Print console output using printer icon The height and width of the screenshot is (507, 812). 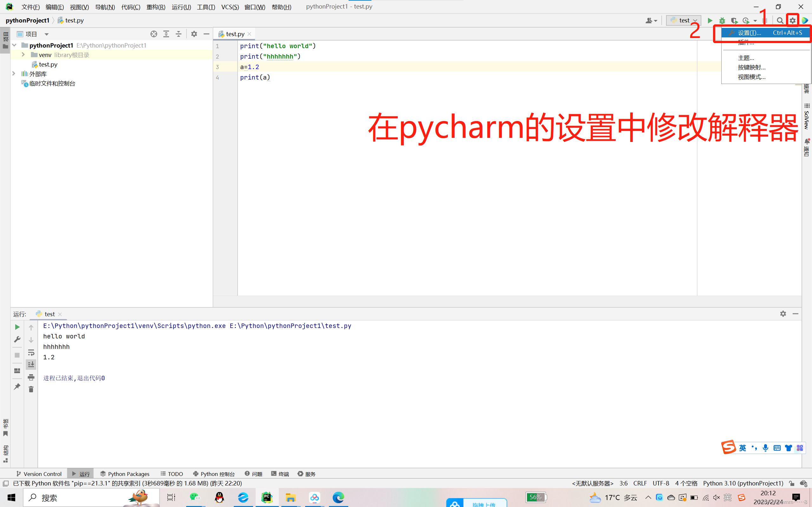pyautogui.click(x=31, y=377)
